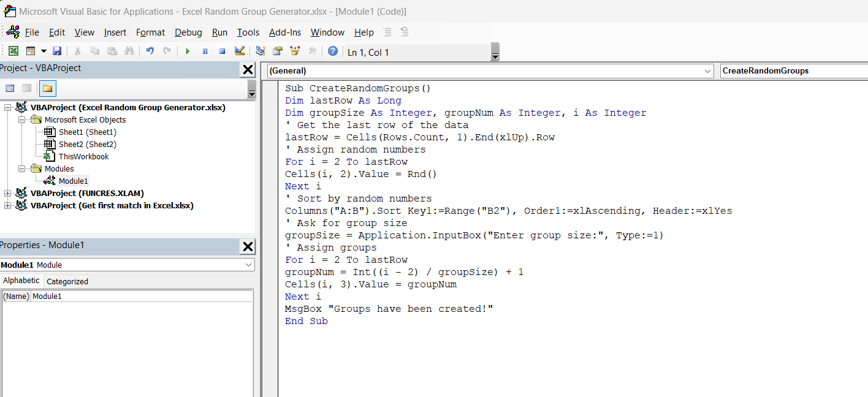Screen dimensions: 868x397
Task: Save the workbook with the floppy disk icon
Action: click(57, 51)
